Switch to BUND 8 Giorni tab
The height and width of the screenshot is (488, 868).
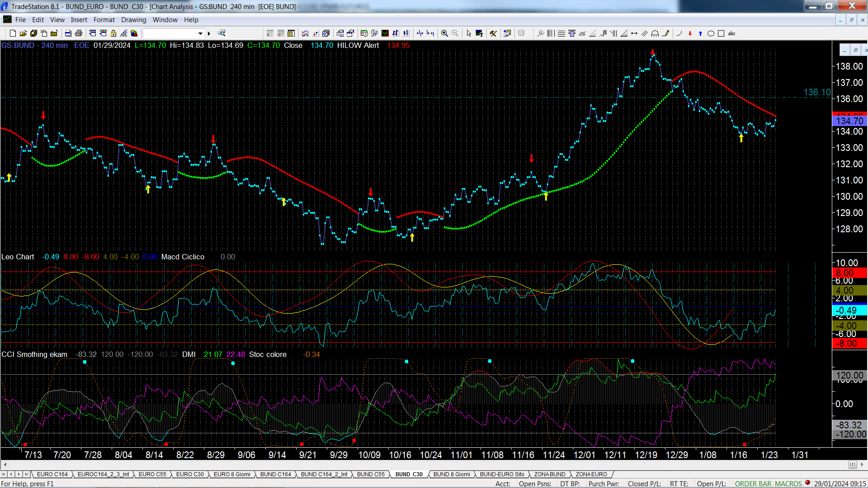pos(452,474)
